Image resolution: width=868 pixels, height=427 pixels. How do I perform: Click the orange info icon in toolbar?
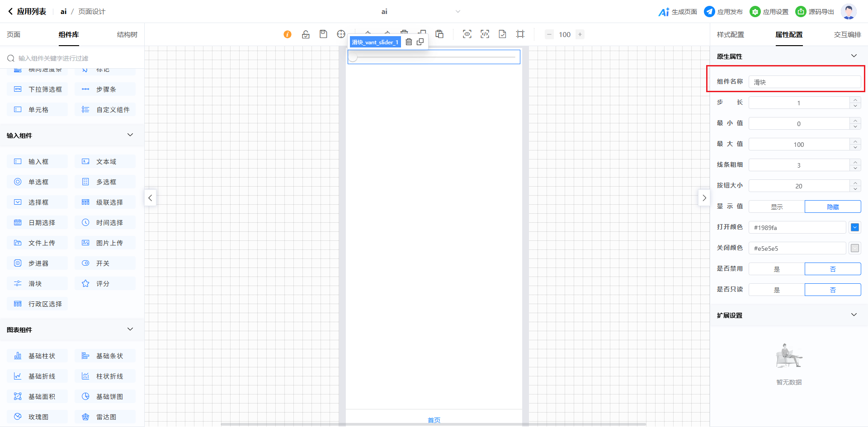click(288, 34)
